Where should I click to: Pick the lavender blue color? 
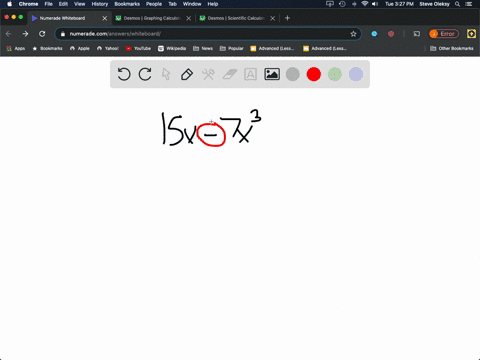click(x=356, y=74)
